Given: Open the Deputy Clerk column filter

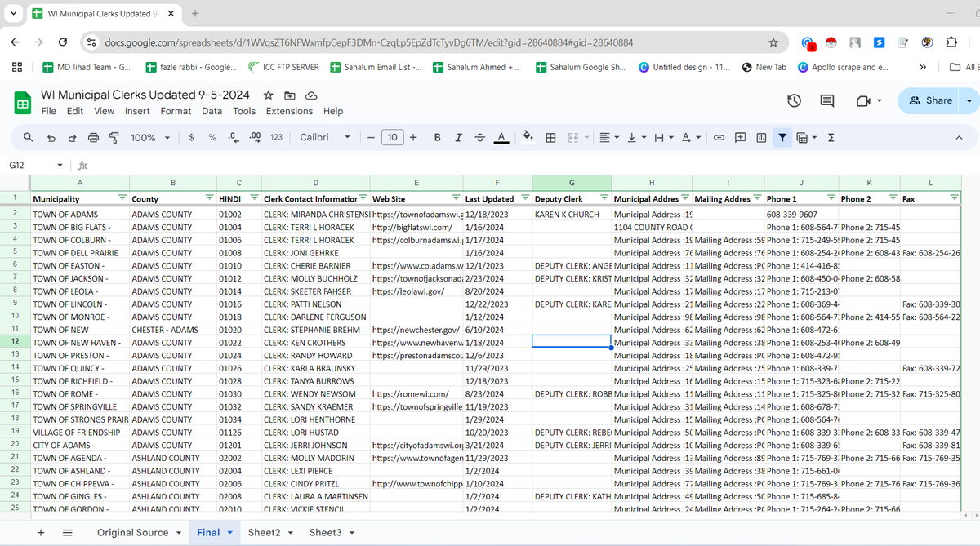Looking at the screenshot, I should pyautogui.click(x=604, y=198).
